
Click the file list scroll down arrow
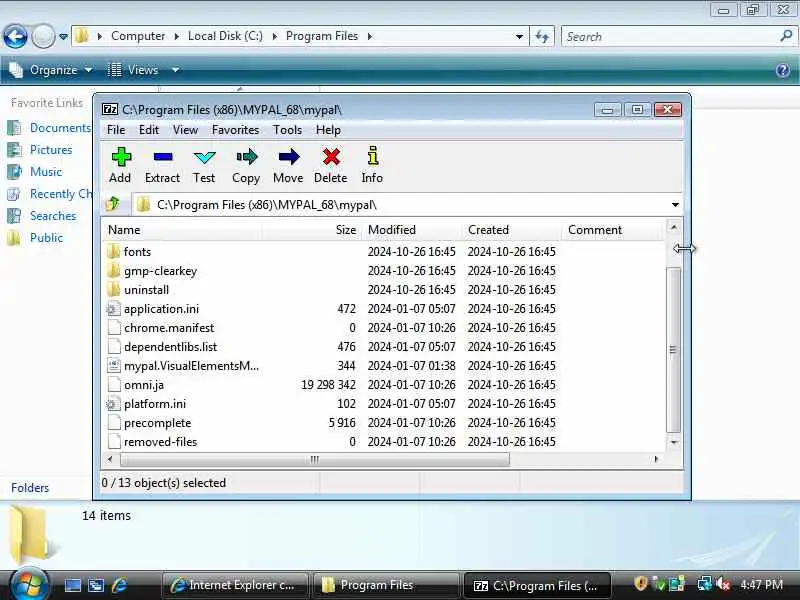click(673, 442)
